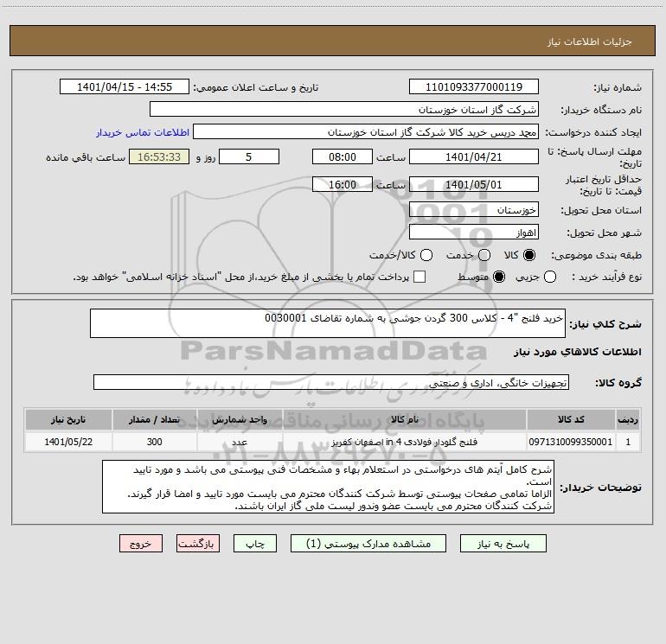This screenshot has height=644, width=666.
Task: Click response deadline date 1401/04/21
Action: (x=474, y=157)
